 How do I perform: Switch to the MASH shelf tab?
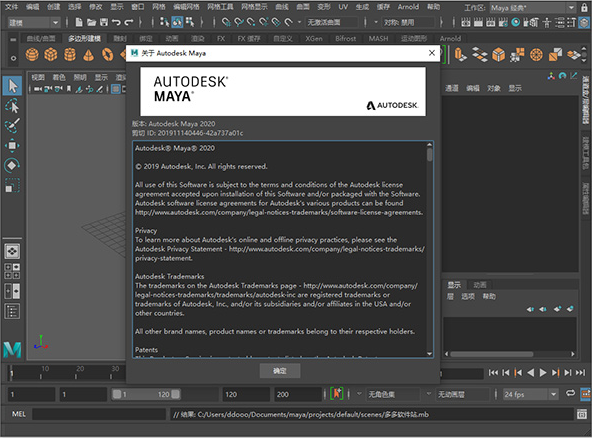[x=378, y=39]
